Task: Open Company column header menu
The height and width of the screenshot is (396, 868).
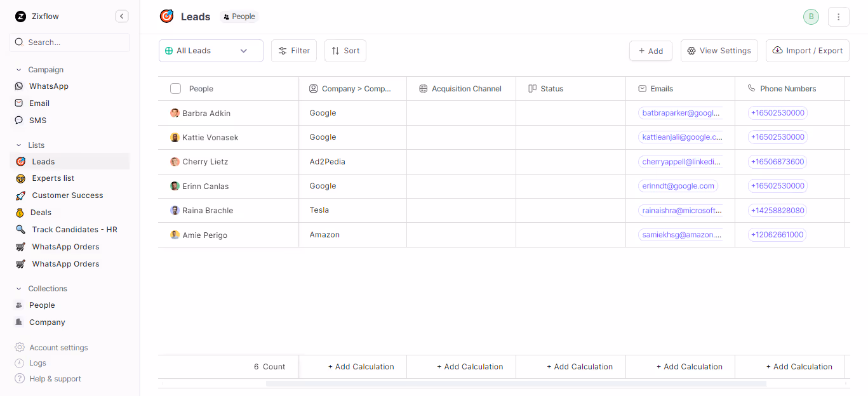Action: (352, 89)
